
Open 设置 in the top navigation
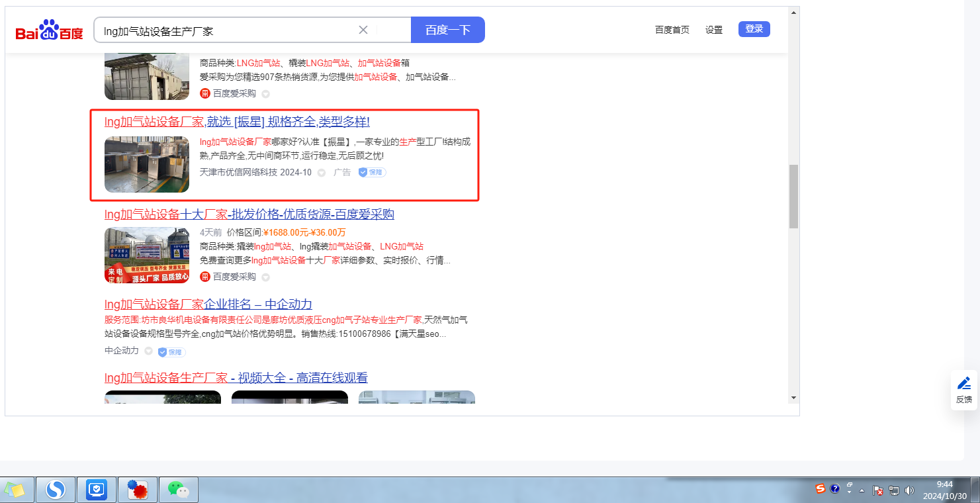[713, 30]
